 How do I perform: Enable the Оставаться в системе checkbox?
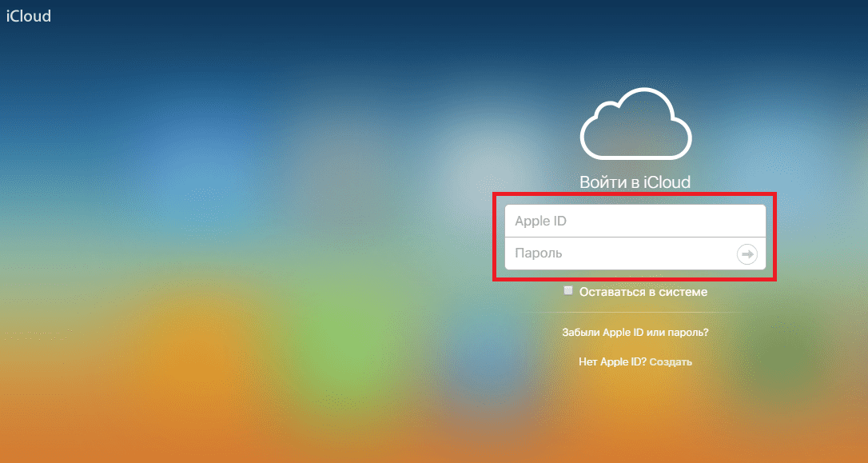[x=568, y=291]
